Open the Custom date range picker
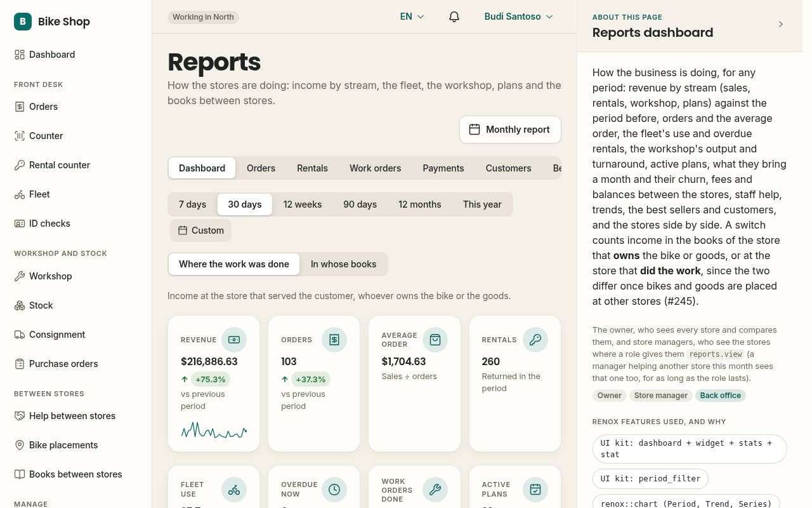The height and width of the screenshot is (508, 812). tap(200, 231)
